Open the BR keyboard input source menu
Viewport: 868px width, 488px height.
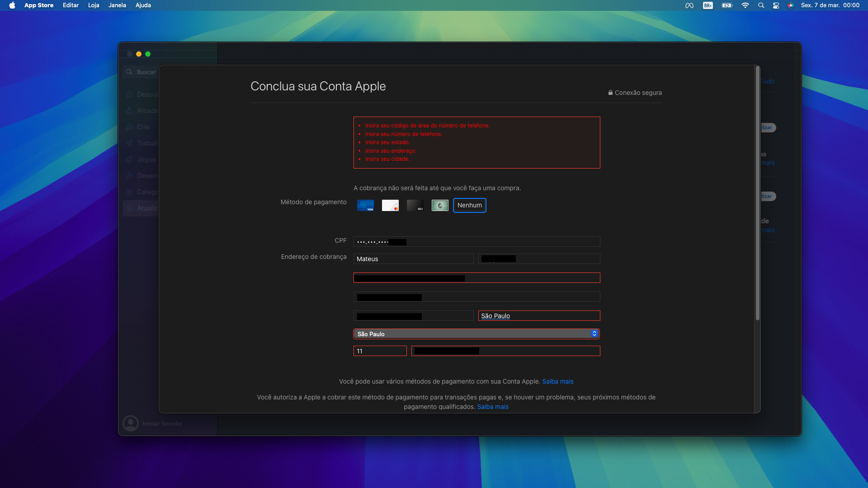click(708, 5)
